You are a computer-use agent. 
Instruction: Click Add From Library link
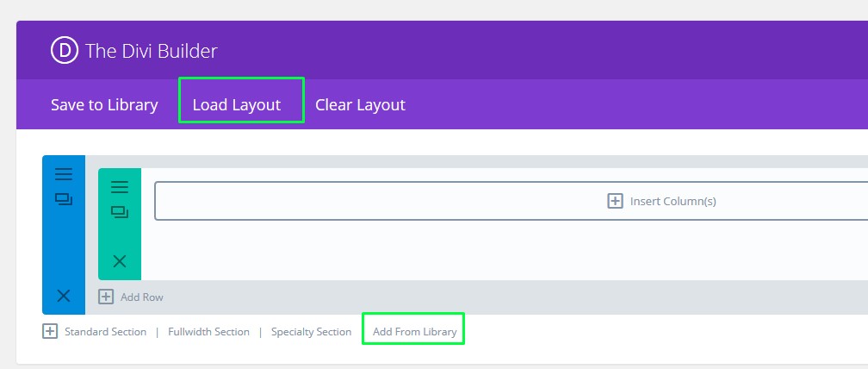[x=414, y=332]
